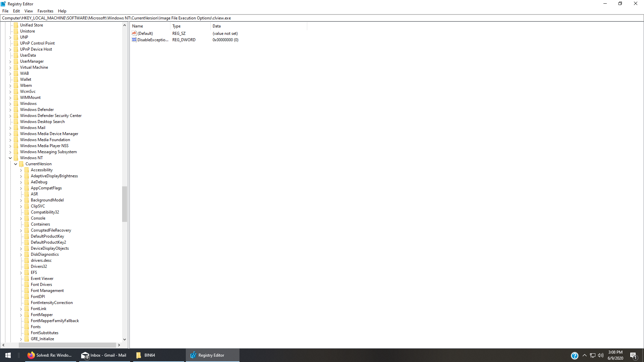Click the Fonts folder icon

tap(26, 327)
